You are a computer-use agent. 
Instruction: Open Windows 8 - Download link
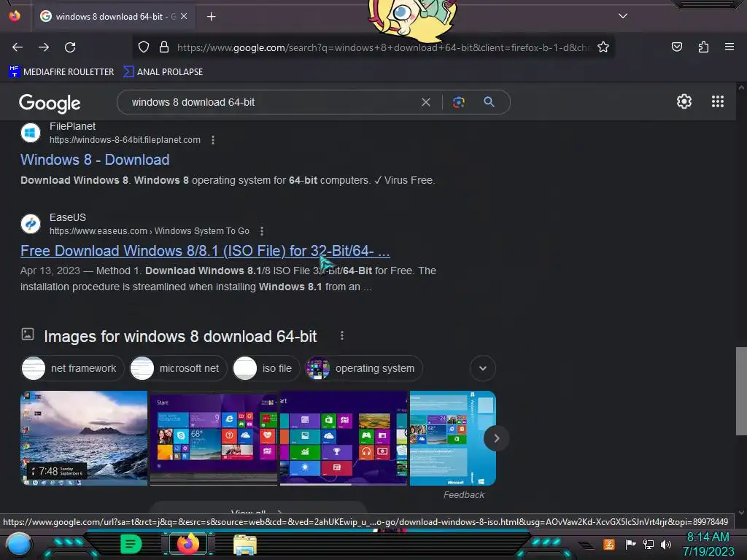tap(95, 160)
